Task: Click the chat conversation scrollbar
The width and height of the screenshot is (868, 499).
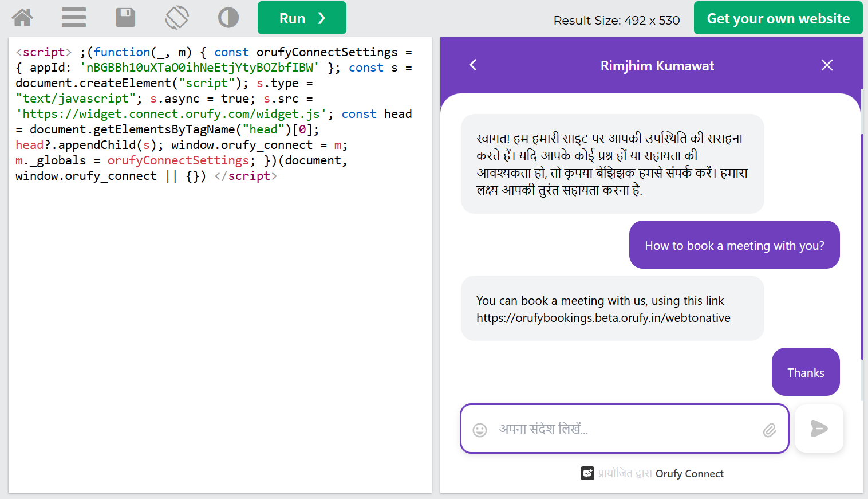Action: (862, 246)
